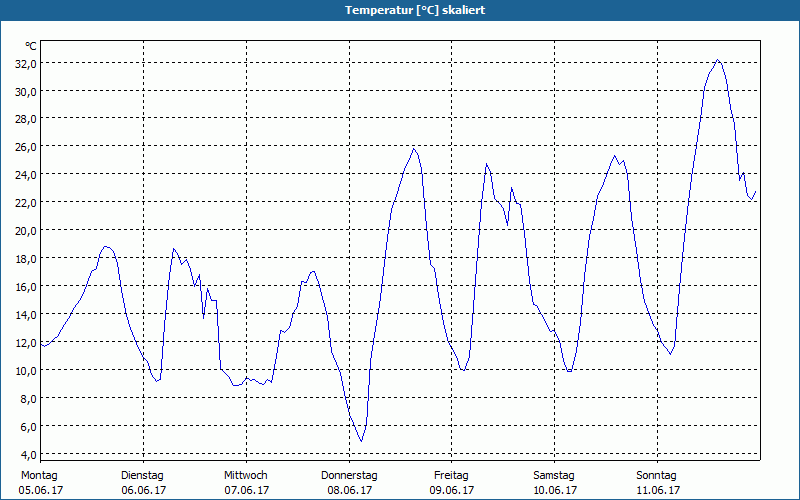Click the °C unit label on axis
Image resolution: width=800 pixels, height=500 pixels.
(x=31, y=46)
